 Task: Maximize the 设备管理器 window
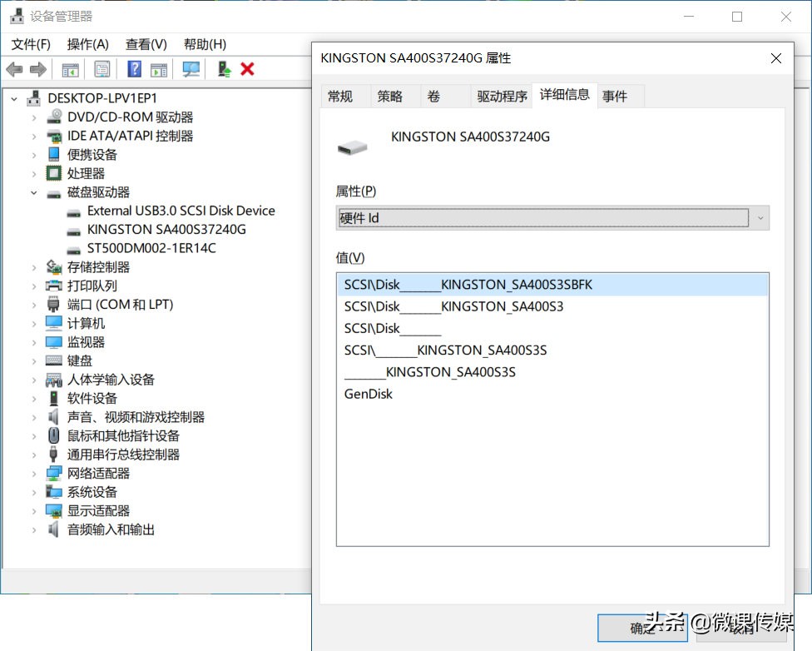[x=737, y=17]
